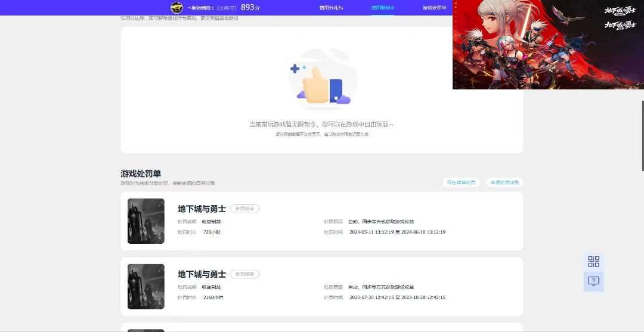Click the penalty reason text in the 2023 card

click(380, 287)
